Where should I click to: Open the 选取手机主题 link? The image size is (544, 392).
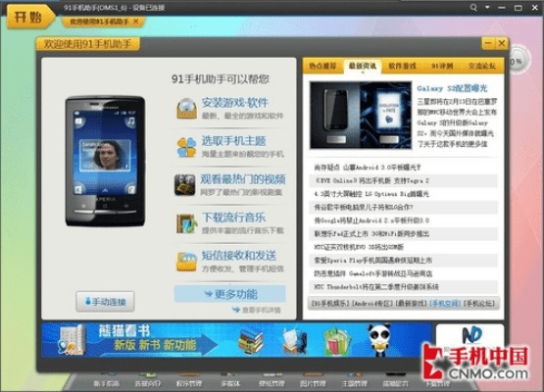233,141
